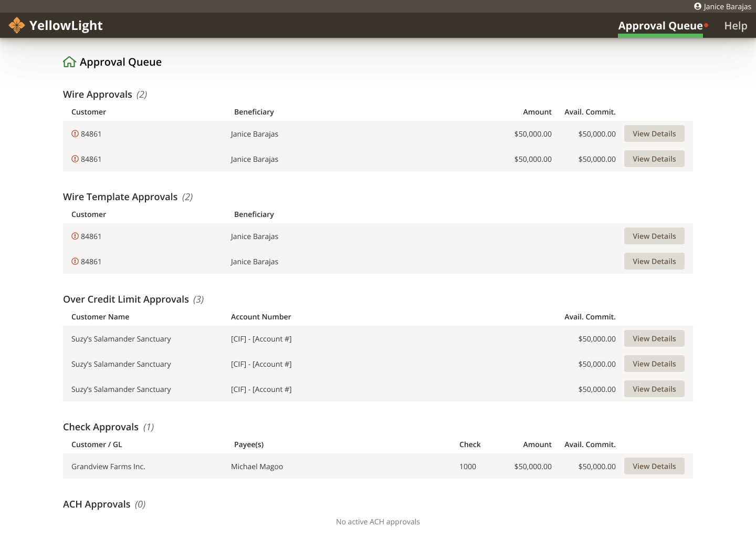Click the 'No active ACH approvals' message
Image resolution: width=756 pixels, height=538 pixels.
[x=378, y=522]
